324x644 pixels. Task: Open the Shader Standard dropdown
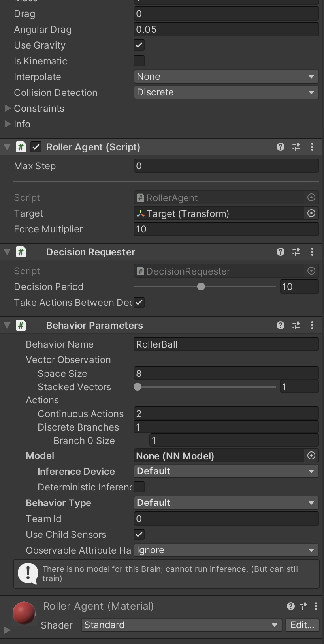pyautogui.click(x=181, y=625)
